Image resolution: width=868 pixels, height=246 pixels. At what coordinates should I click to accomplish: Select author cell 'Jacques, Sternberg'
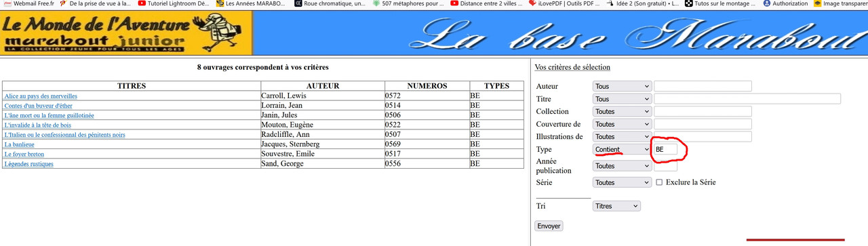[323, 144]
